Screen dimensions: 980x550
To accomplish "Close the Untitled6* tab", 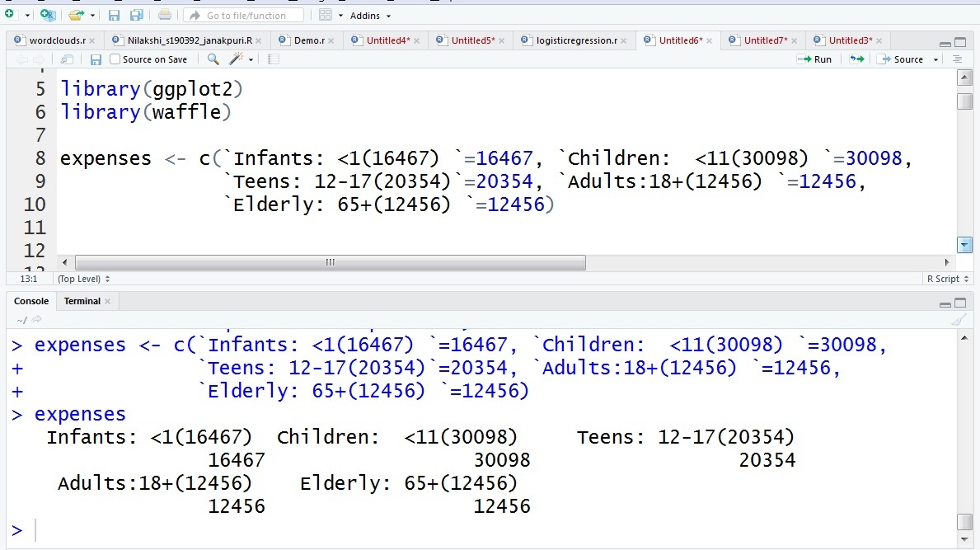I will [709, 41].
